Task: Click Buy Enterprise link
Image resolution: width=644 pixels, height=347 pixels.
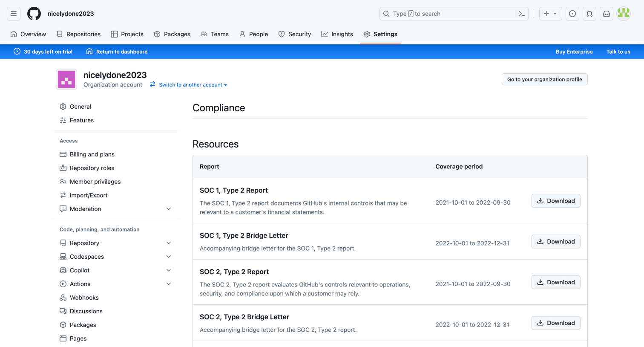Action: 574,52
